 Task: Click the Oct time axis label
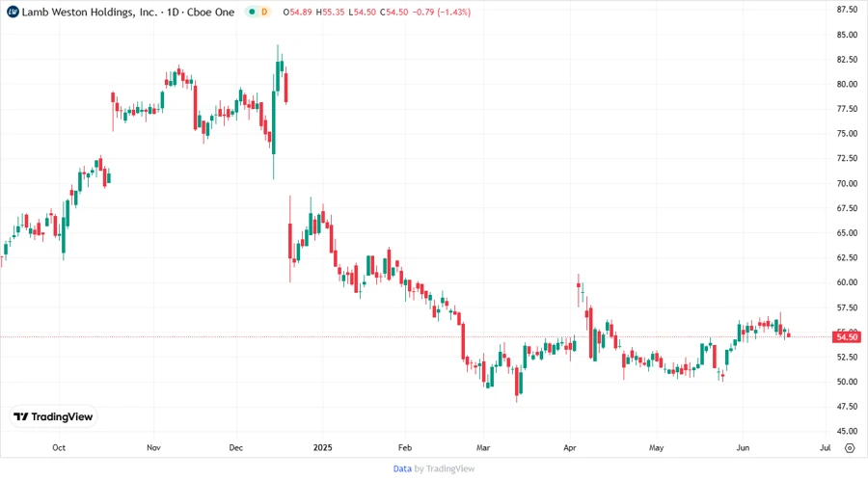pyautogui.click(x=59, y=447)
